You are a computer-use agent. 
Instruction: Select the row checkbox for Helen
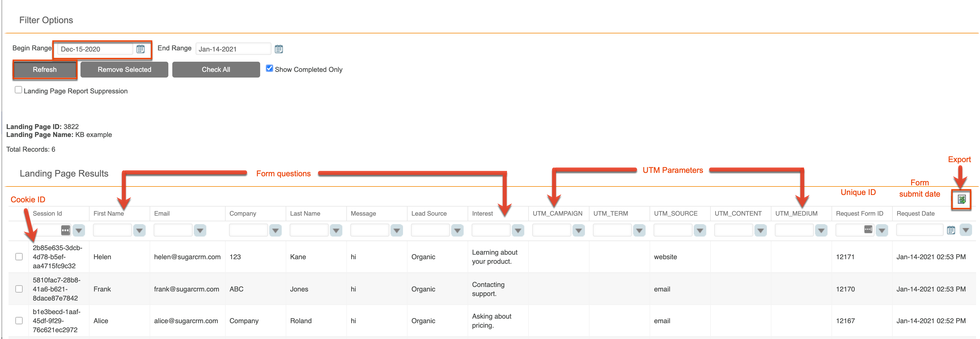tap(19, 257)
